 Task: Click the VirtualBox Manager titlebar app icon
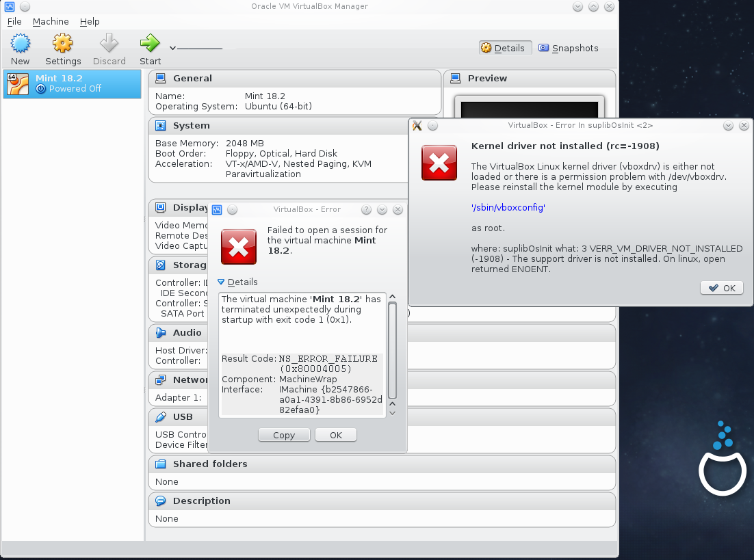click(9, 6)
